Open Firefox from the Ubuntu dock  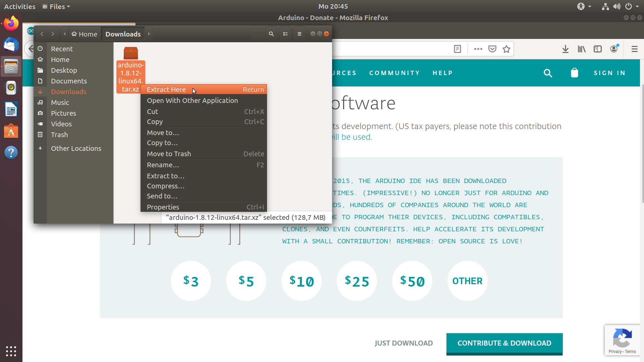11,23
